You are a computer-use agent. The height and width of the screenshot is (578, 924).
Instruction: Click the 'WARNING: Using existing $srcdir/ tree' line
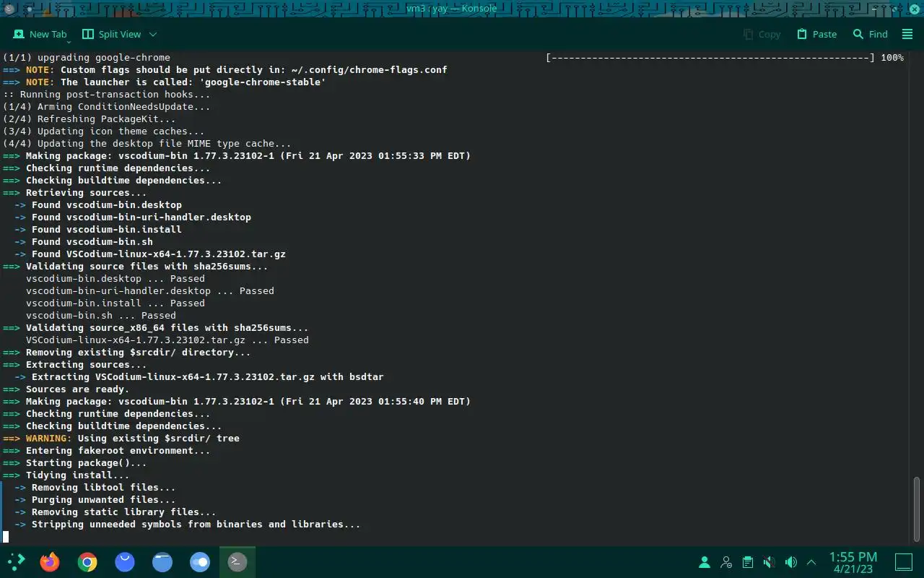pyautogui.click(x=121, y=439)
